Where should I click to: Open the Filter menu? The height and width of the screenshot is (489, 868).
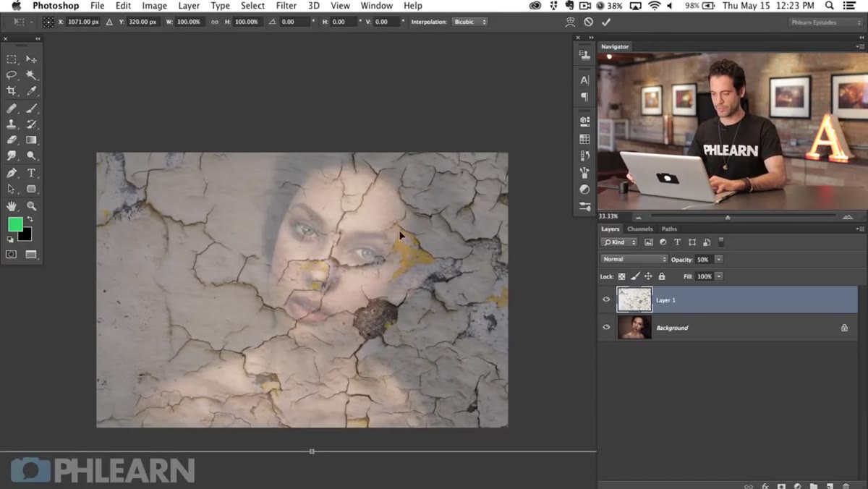pyautogui.click(x=286, y=6)
